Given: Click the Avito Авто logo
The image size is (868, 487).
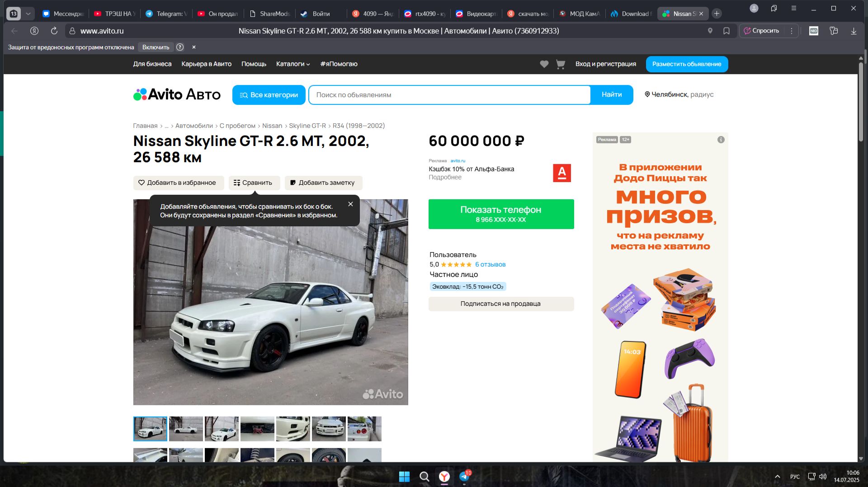Looking at the screenshot, I should (x=177, y=94).
